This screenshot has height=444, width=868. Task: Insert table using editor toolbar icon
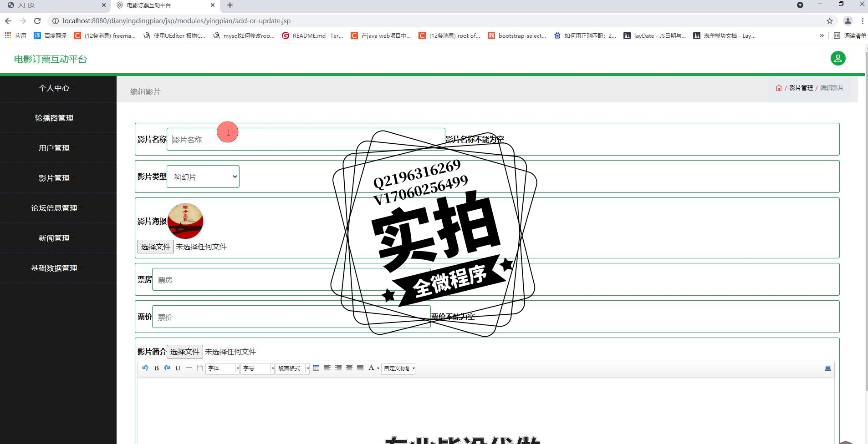click(317, 368)
